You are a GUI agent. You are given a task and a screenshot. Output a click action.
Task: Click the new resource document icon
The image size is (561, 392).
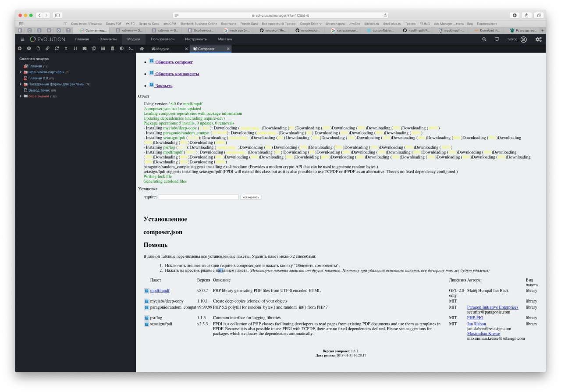38,49
